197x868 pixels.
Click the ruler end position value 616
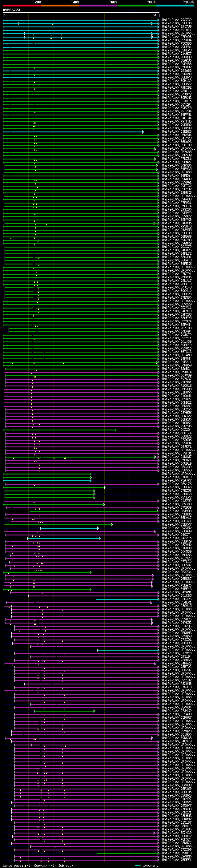[x=155, y=15]
